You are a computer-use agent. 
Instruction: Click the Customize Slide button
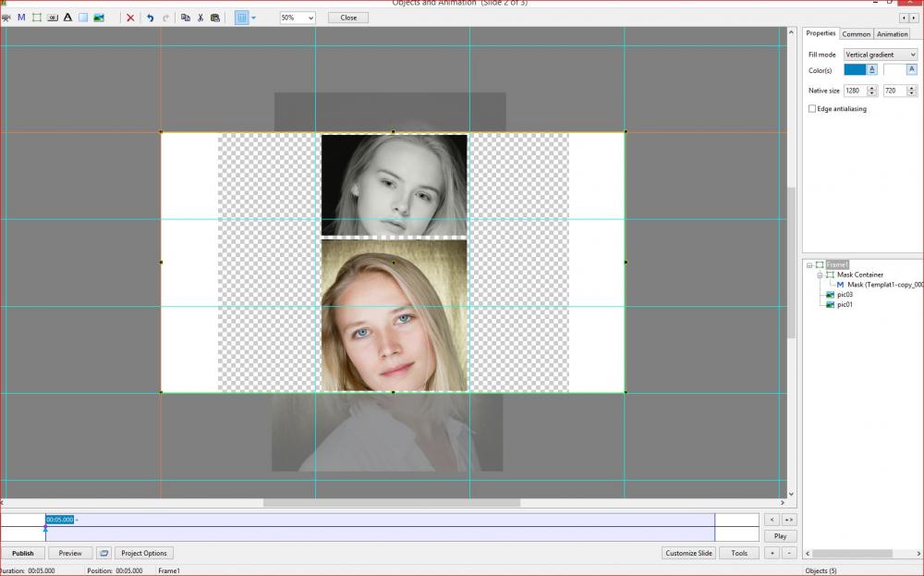tap(689, 553)
